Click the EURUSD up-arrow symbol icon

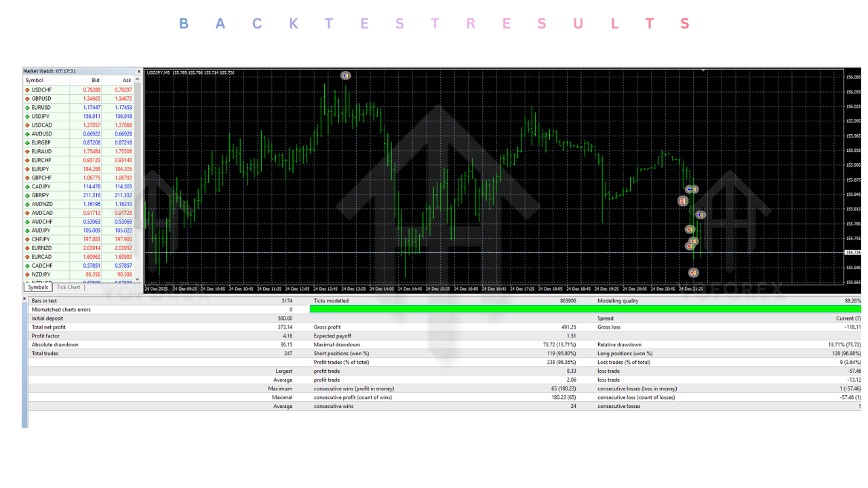point(27,108)
